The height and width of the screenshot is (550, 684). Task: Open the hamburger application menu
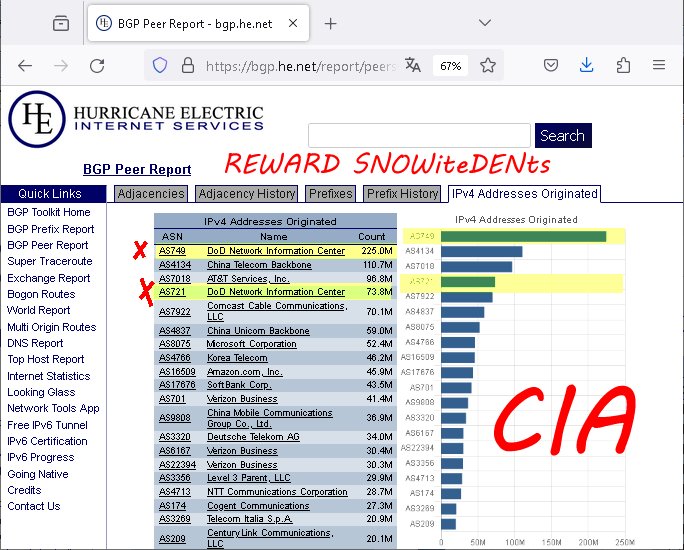tap(659, 65)
